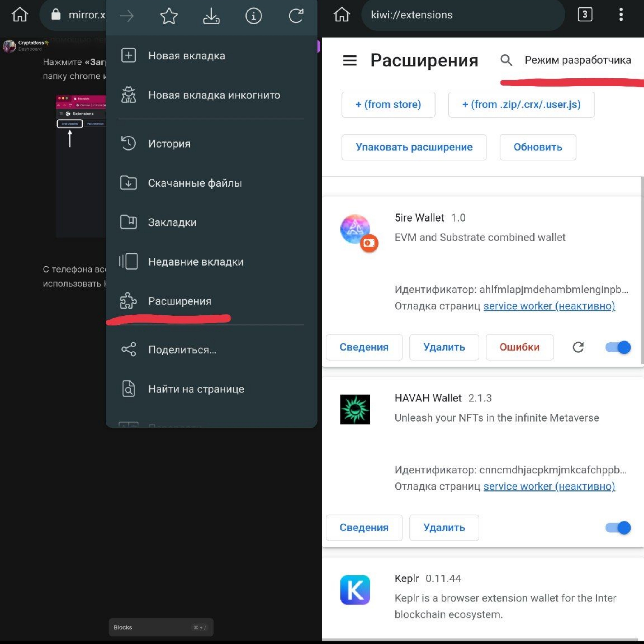Screen dimensions: 644x644
Task: Tap the Extensions screenshot in the article
Action: [81, 166]
